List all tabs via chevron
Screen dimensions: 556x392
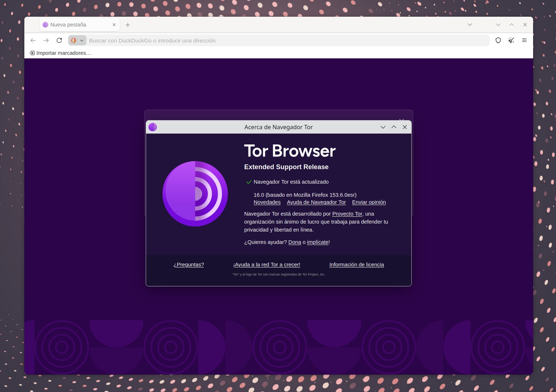(x=470, y=25)
